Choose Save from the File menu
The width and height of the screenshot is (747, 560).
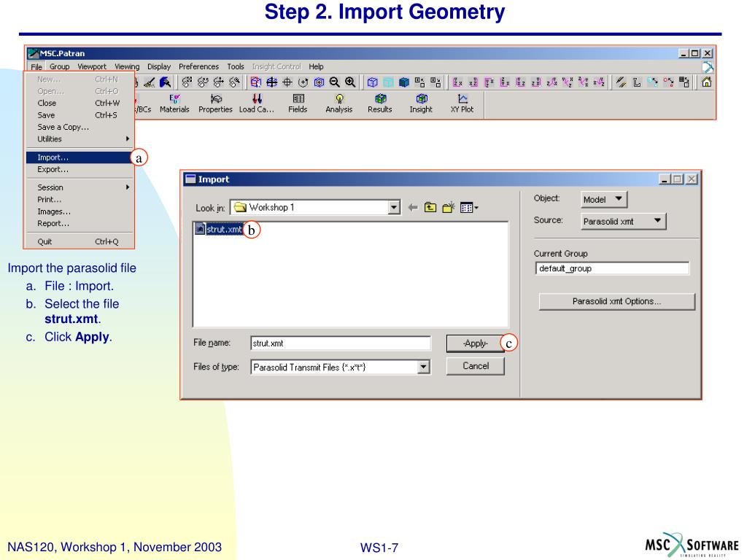79,115
